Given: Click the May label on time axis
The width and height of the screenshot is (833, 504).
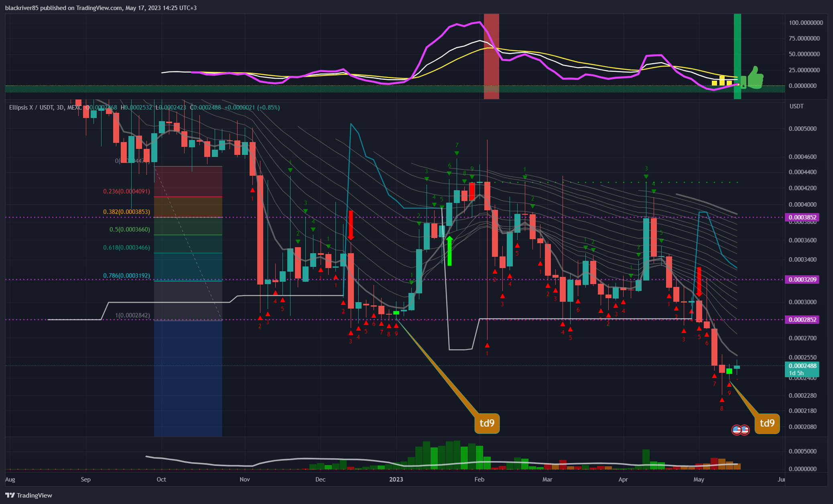Looking at the screenshot, I should (x=699, y=480).
